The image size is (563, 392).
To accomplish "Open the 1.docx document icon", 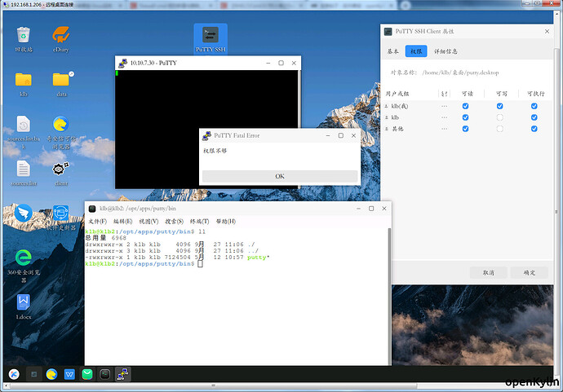I will coord(24,302).
